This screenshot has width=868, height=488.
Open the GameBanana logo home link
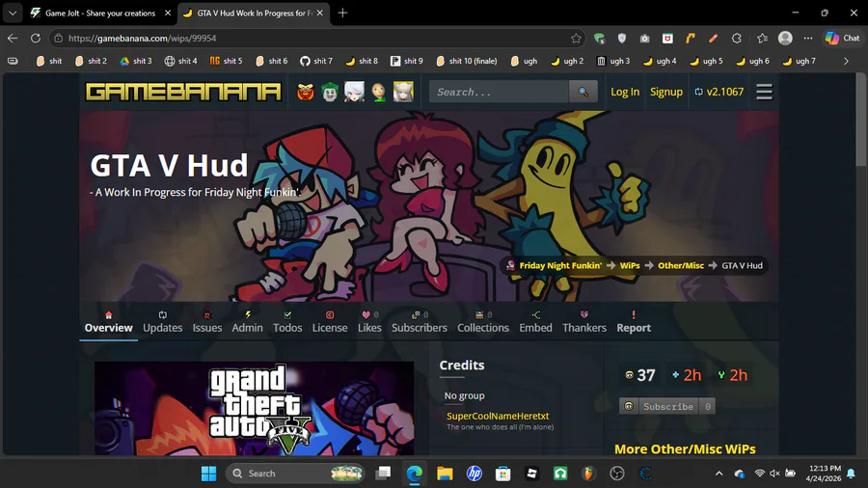[183, 92]
